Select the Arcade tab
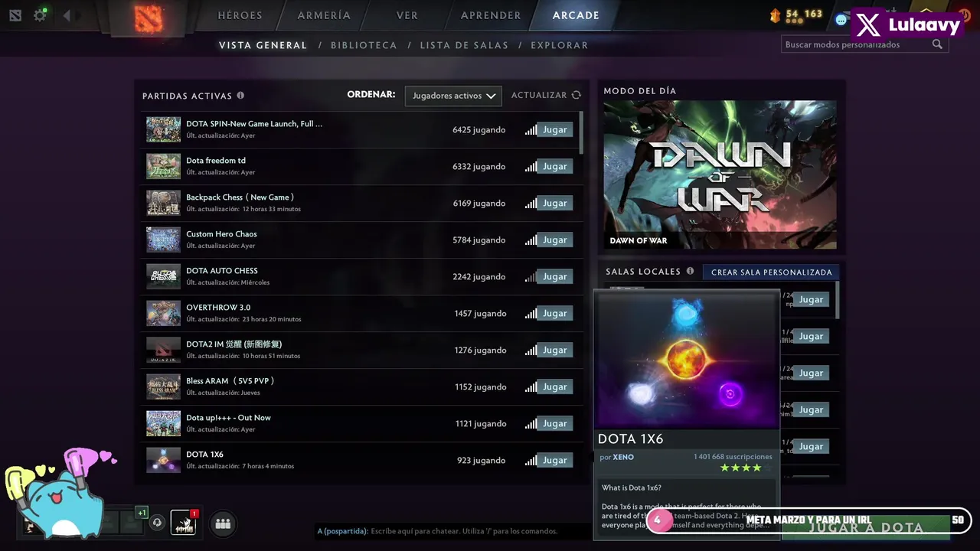Image resolution: width=980 pixels, height=551 pixels. click(576, 15)
